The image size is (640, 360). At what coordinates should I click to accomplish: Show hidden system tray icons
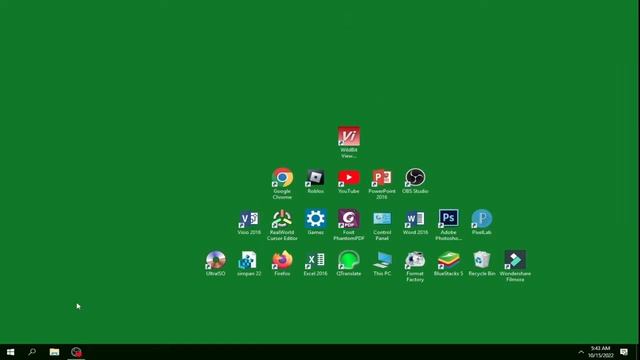coord(581,352)
